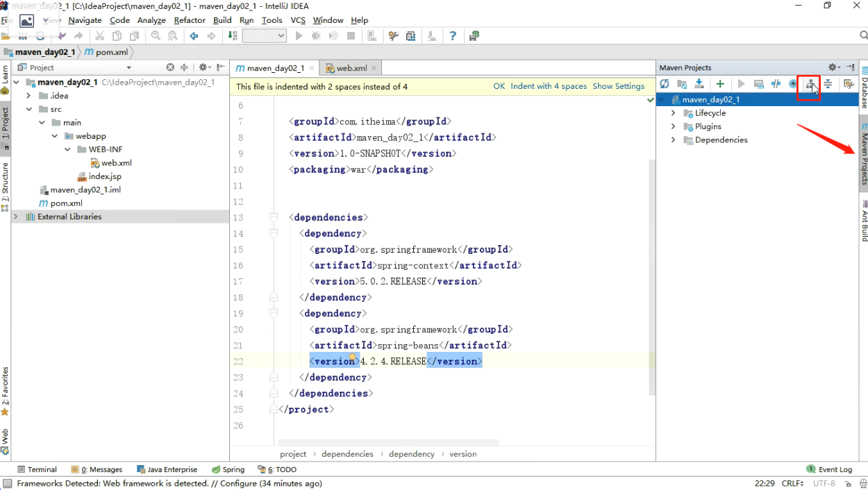Hide the Project tool window
This screenshot has width=868, height=490.
[x=221, y=67]
